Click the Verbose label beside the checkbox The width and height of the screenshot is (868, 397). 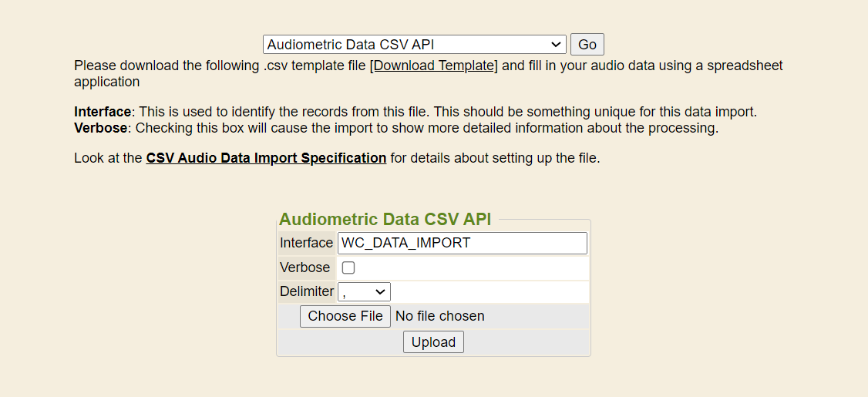[x=304, y=267]
